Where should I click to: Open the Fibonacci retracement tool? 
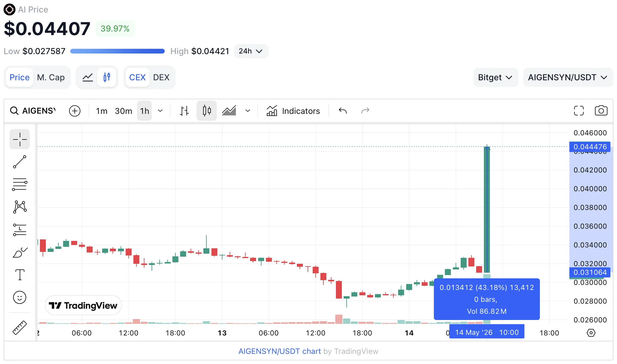20,184
